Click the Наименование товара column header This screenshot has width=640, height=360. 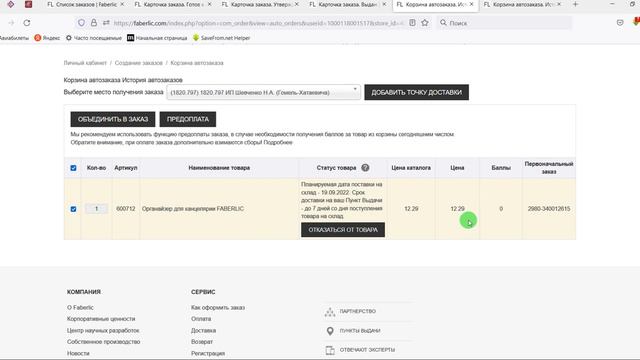(219, 168)
